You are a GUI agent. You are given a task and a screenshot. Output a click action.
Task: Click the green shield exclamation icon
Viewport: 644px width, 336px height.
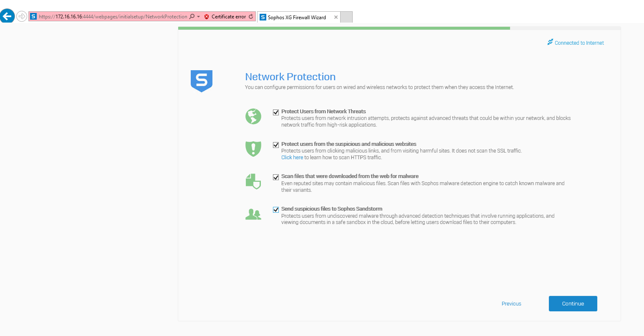click(253, 148)
